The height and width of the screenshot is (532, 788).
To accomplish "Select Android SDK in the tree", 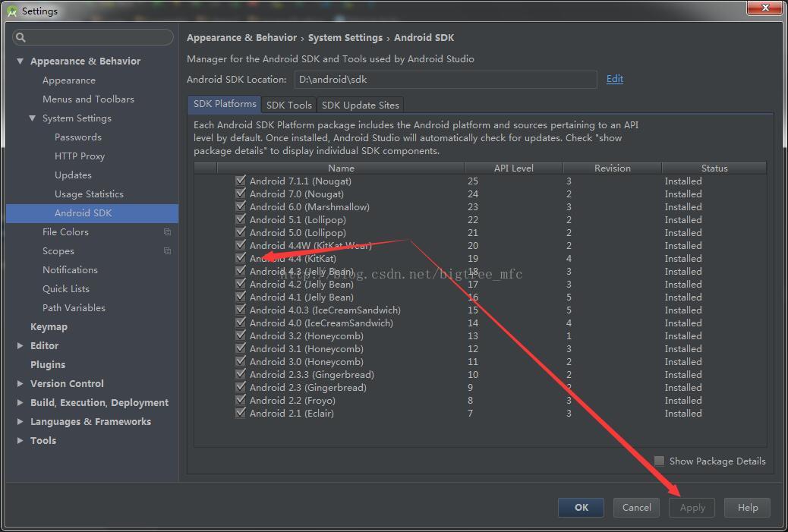I will tap(92, 213).
